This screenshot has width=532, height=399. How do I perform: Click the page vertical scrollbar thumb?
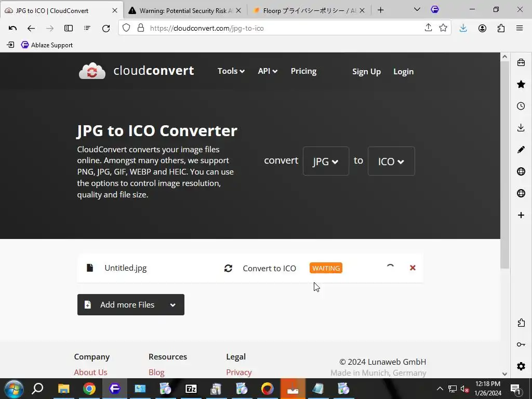pos(505,165)
